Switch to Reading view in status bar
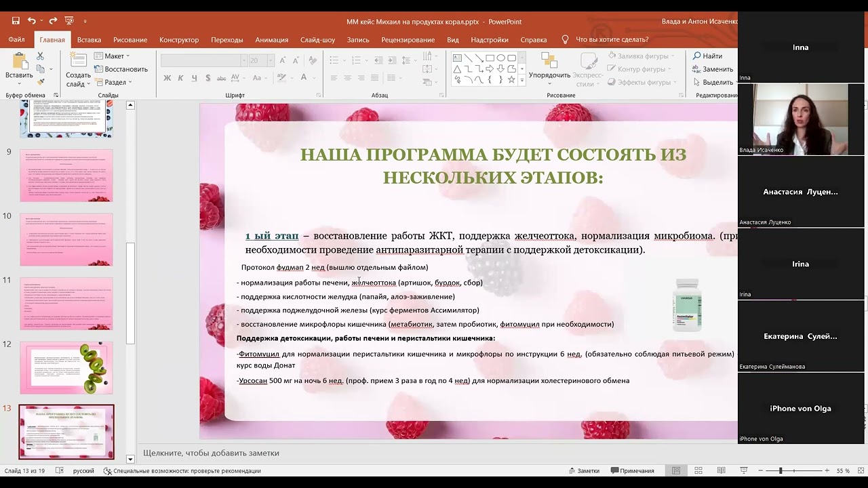 coord(721,470)
